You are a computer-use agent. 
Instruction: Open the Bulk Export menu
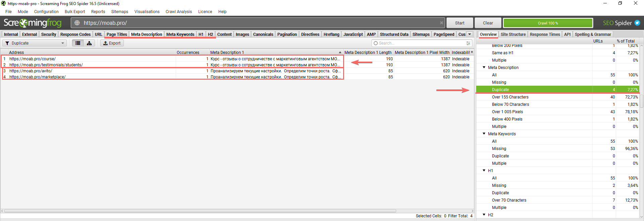pyautogui.click(x=75, y=12)
